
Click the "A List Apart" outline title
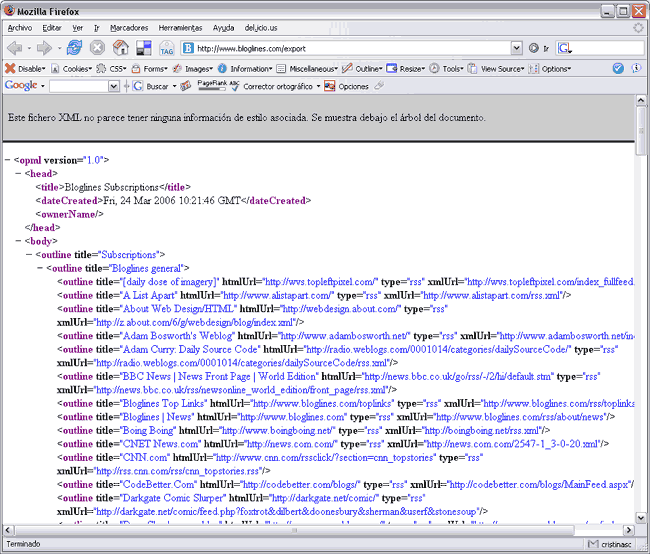point(149,295)
